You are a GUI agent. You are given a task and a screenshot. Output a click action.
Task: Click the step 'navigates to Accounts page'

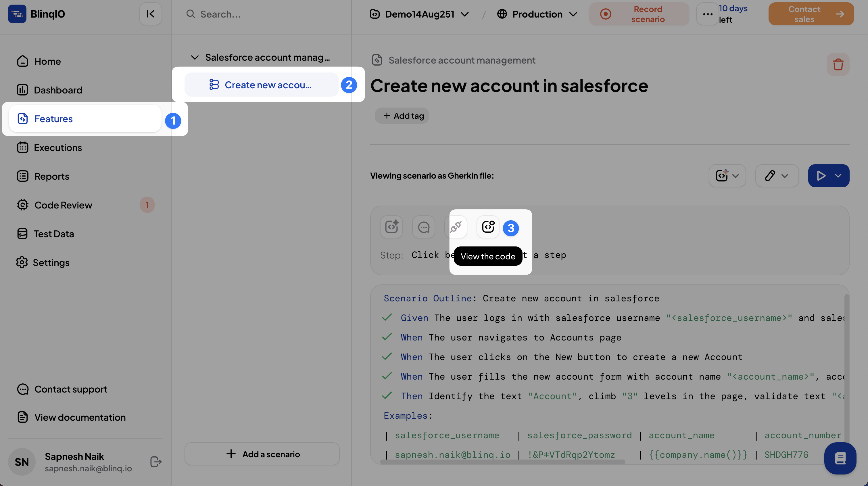tap(511, 337)
